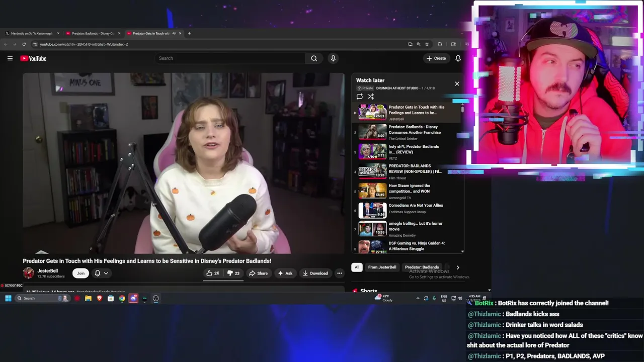The height and width of the screenshot is (362, 644).
Task: Open YouTube notifications bell at top right
Action: [458, 58]
